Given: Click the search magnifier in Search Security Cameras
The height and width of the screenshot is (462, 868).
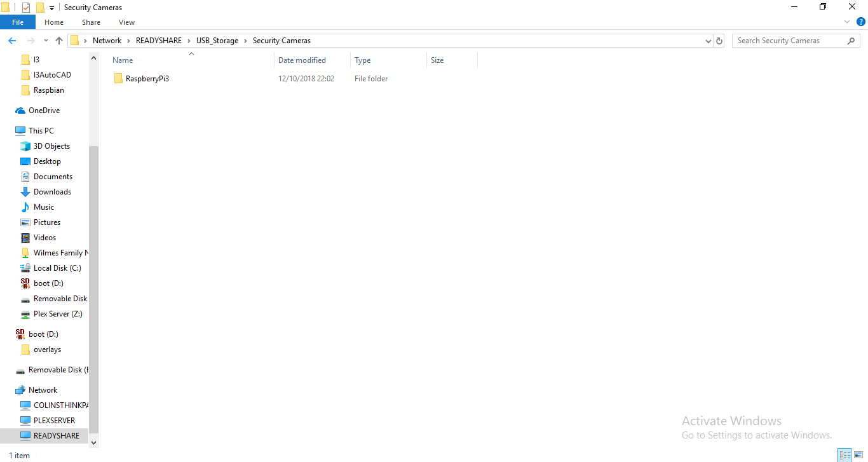Looking at the screenshot, I should pos(851,40).
